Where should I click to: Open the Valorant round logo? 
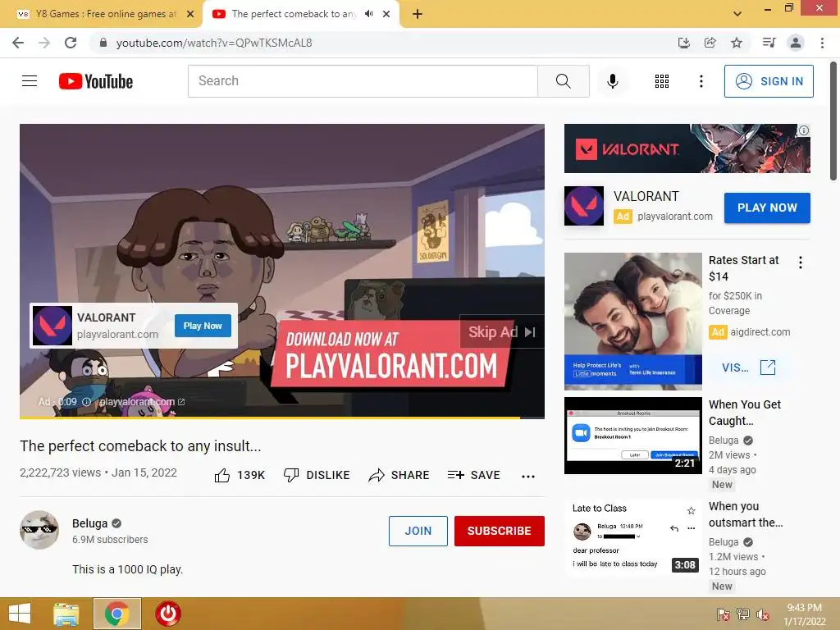(x=584, y=206)
